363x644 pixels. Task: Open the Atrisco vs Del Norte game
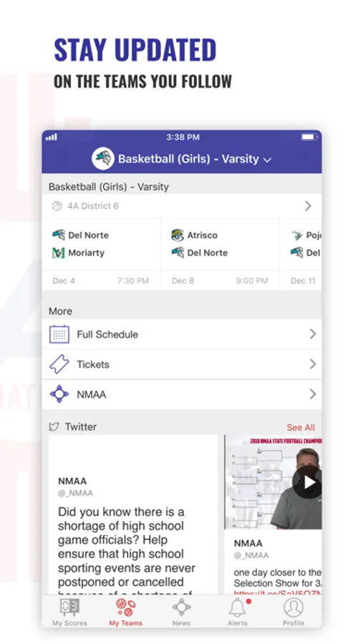(x=220, y=254)
